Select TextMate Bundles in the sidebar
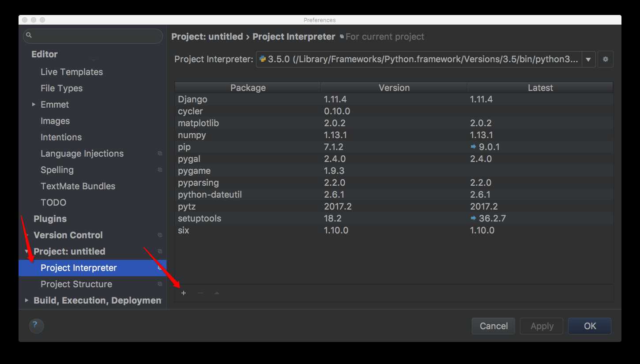Screen dimensions: 640x364 pyautogui.click(x=78, y=186)
